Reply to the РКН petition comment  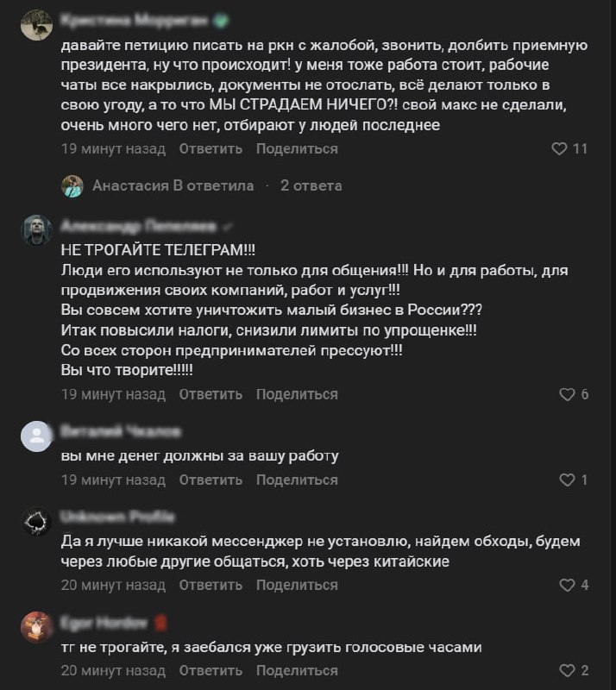pos(211,149)
